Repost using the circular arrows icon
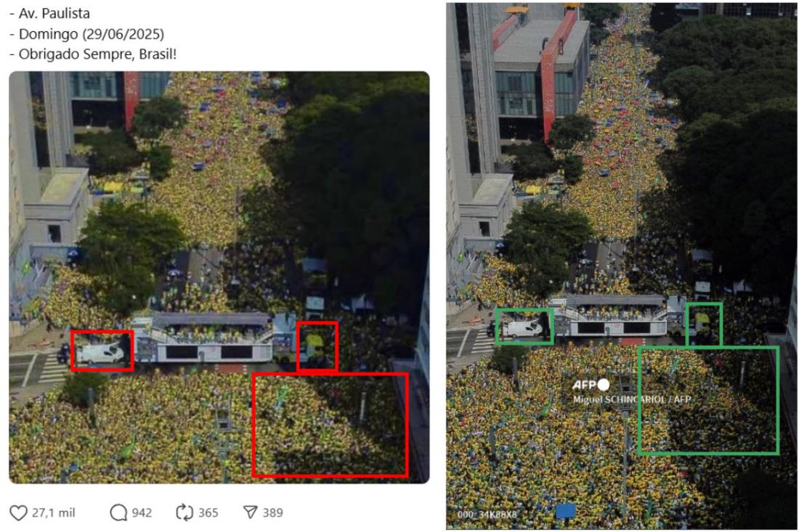This screenshot has height=532, width=799. [x=184, y=512]
